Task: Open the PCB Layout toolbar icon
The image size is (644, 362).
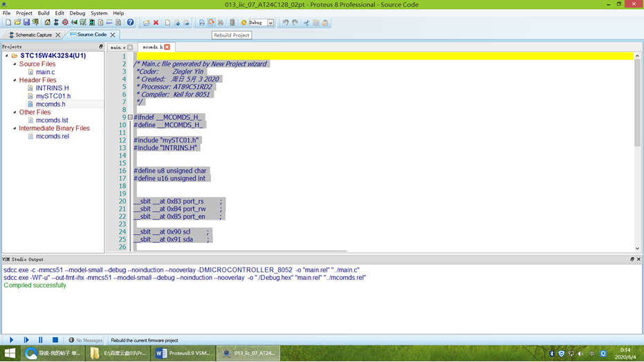Action: coord(65,23)
